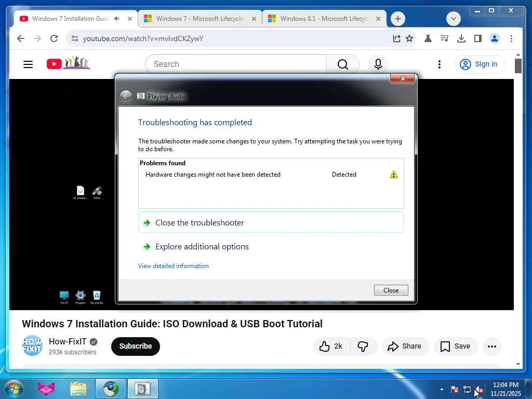Open the pink cat app in taskbar
Screen dimensions: 532x399
coord(46,389)
